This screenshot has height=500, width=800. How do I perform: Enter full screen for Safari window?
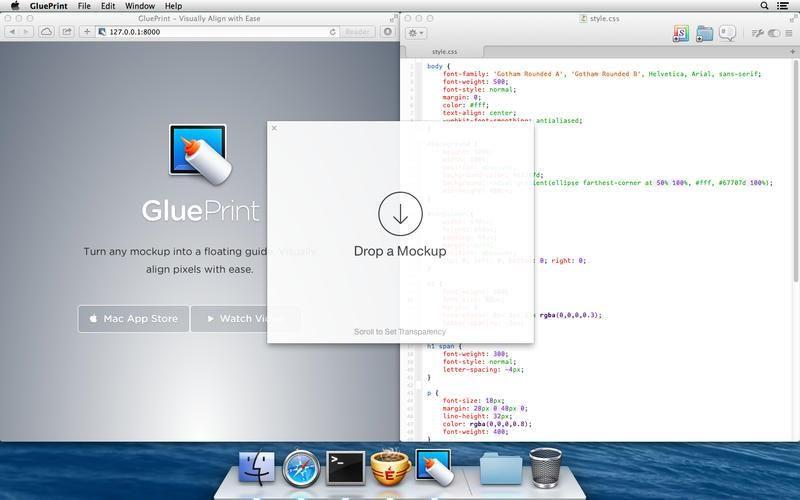[393, 18]
